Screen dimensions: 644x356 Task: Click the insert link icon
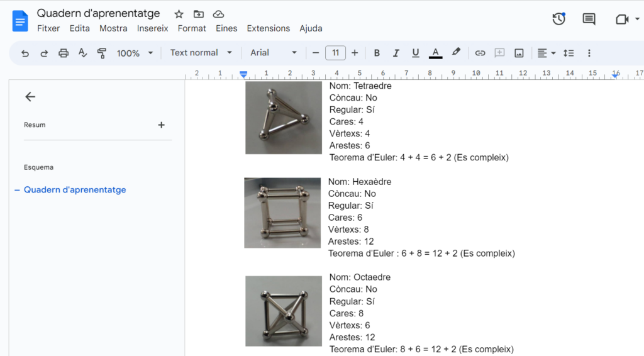point(480,53)
